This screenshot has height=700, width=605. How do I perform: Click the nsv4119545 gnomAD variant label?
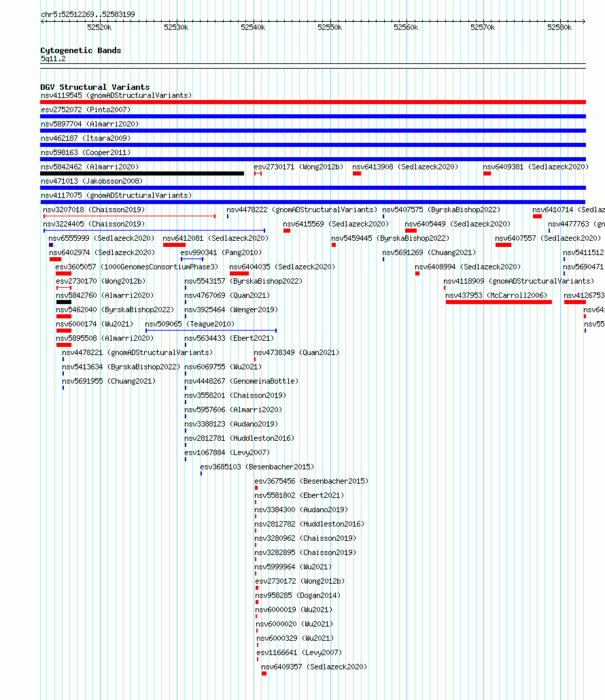click(x=116, y=95)
